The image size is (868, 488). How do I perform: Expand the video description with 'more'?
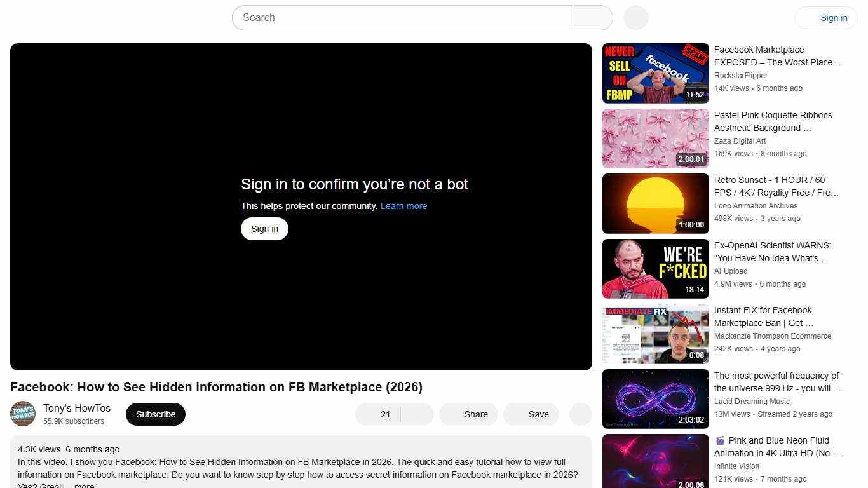click(83, 485)
